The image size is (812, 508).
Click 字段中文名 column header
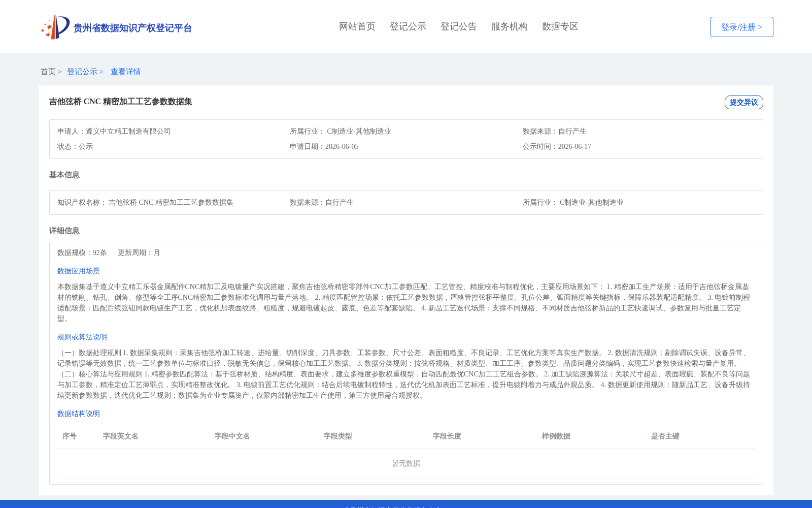(232, 436)
